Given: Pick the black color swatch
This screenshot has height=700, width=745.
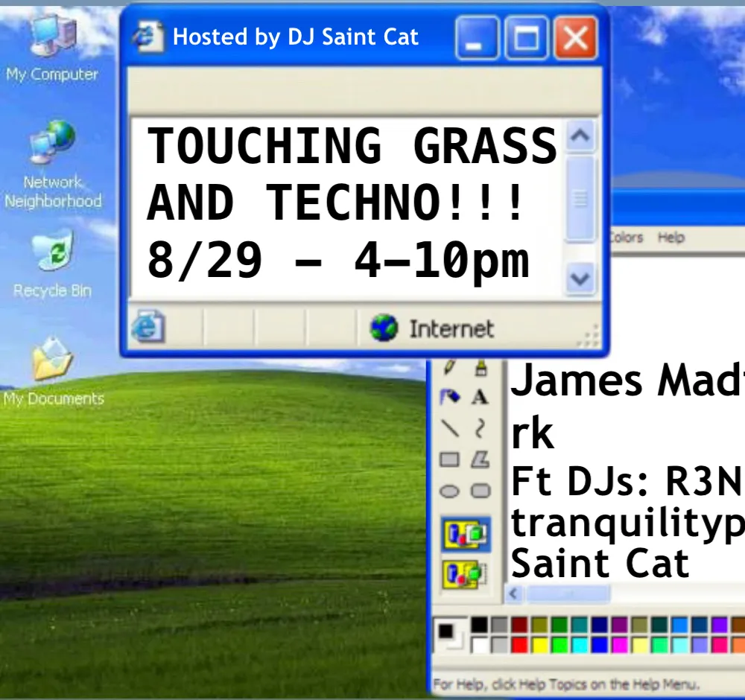Looking at the screenshot, I should pos(479,625).
